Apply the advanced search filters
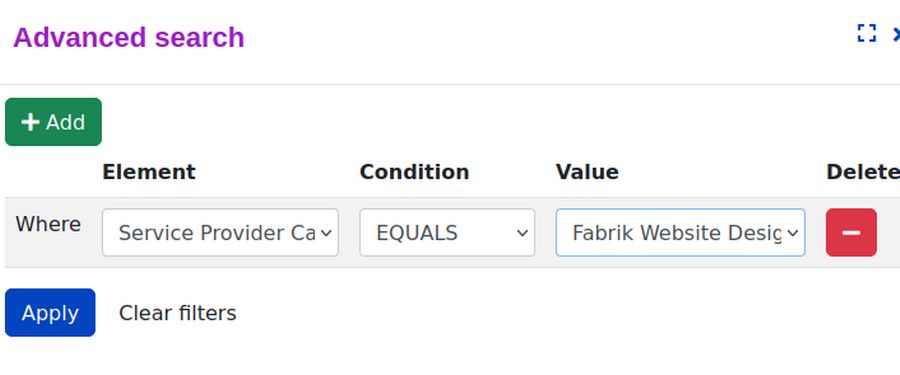 tap(50, 312)
